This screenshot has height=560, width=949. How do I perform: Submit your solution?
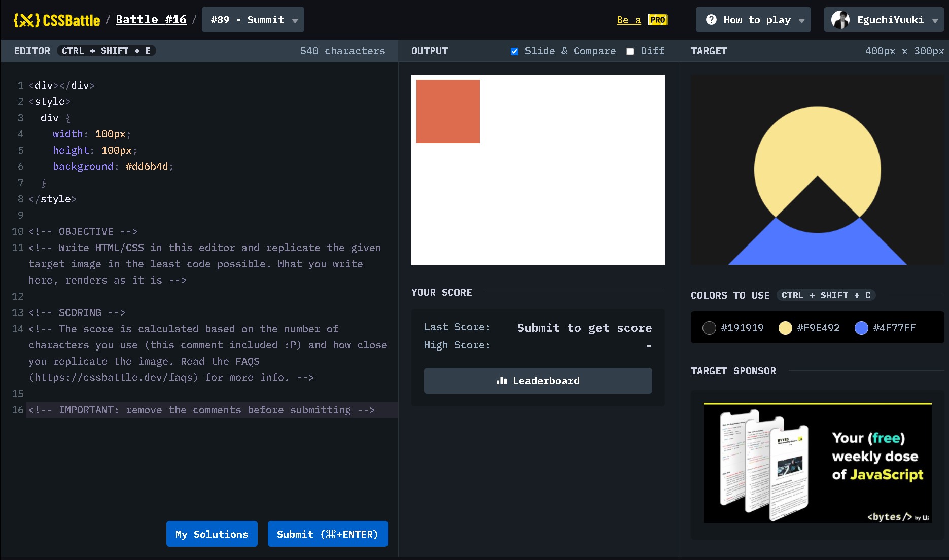pyautogui.click(x=328, y=534)
